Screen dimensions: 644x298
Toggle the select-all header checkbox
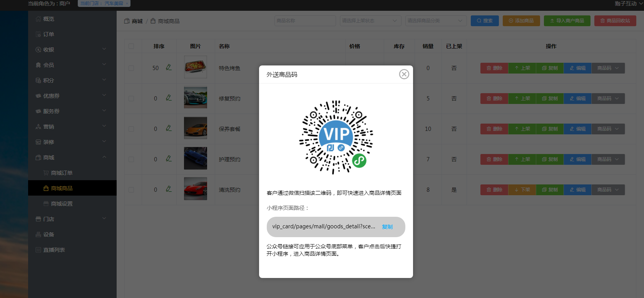coord(131,46)
